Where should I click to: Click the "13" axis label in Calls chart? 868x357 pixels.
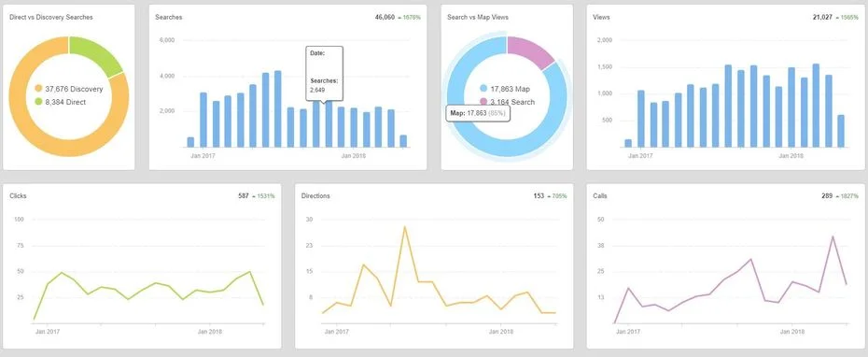point(601,298)
